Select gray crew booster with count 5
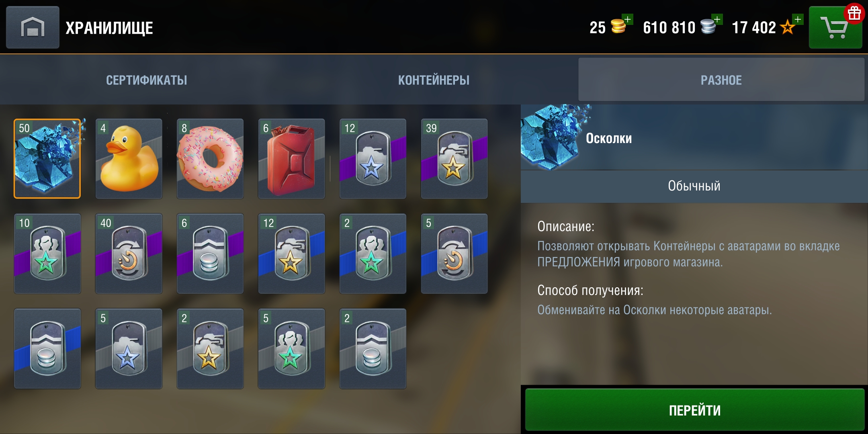Screen dimensions: 868x434 (291, 349)
